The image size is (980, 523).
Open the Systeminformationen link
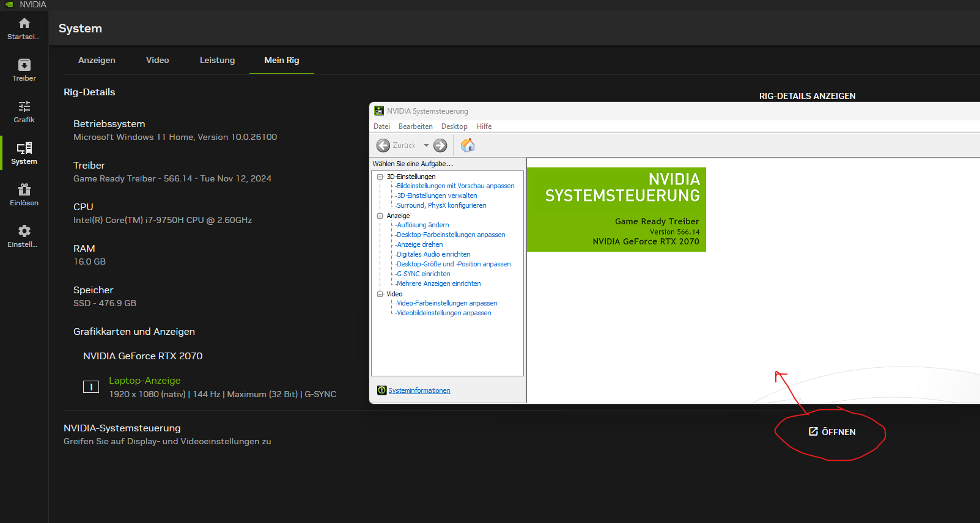(x=419, y=390)
